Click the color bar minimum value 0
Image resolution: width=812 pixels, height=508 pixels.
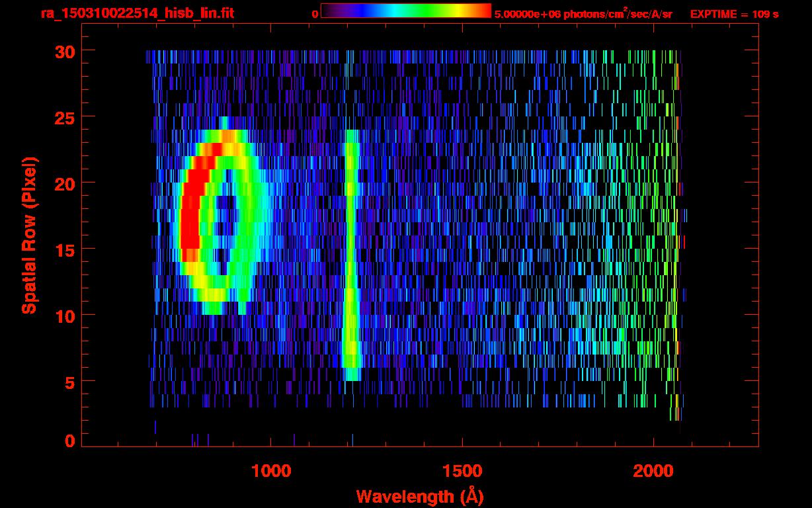[315, 14]
